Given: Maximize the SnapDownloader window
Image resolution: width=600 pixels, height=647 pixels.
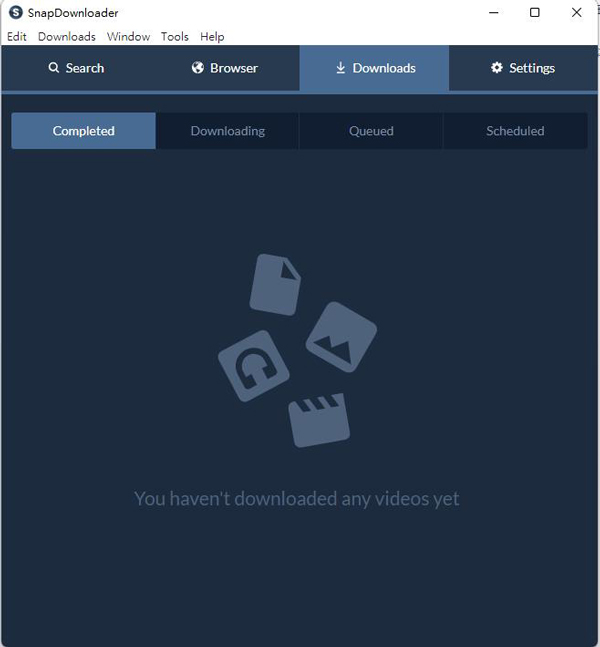Looking at the screenshot, I should (535, 12).
